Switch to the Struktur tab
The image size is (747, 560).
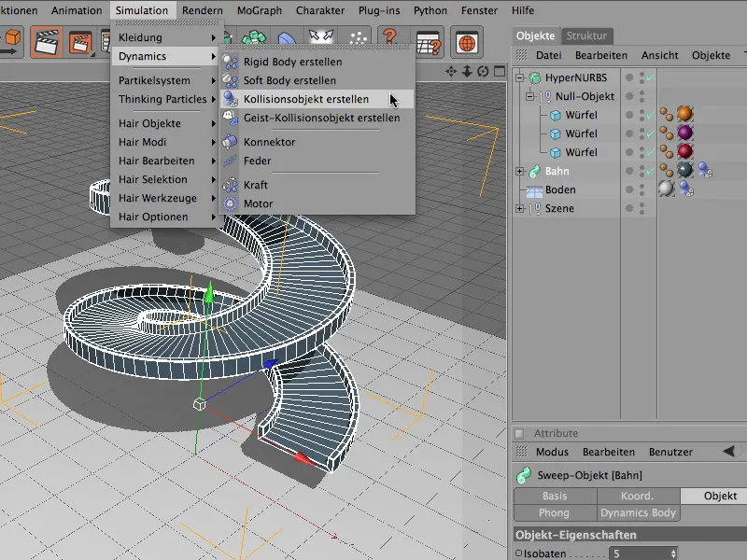(586, 35)
